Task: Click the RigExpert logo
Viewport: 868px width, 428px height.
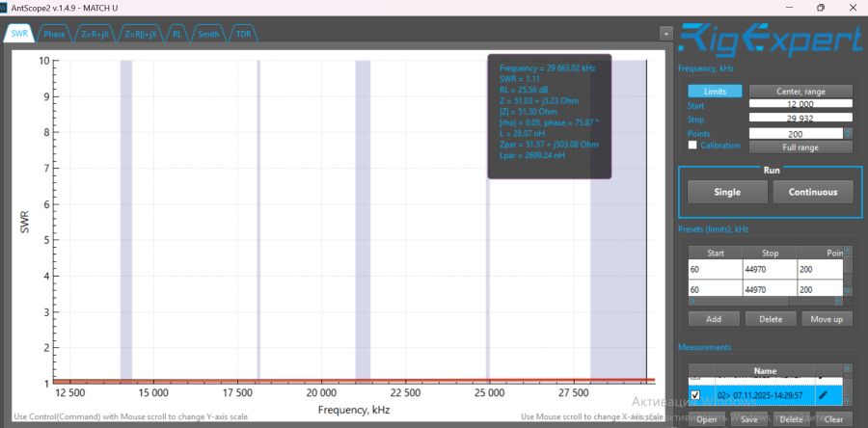Action: [770, 40]
